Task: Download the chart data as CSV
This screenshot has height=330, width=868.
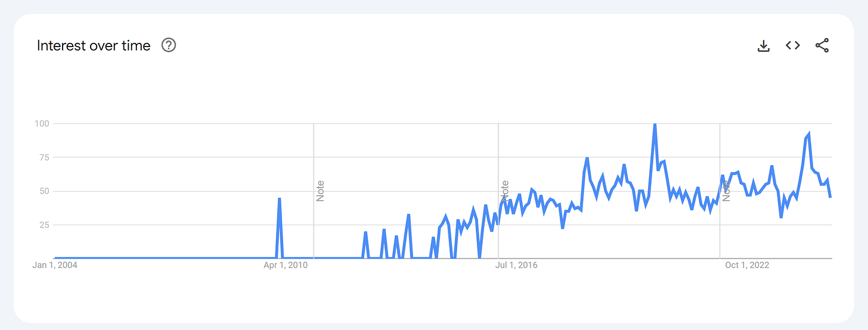Action: pyautogui.click(x=764, y=46)
